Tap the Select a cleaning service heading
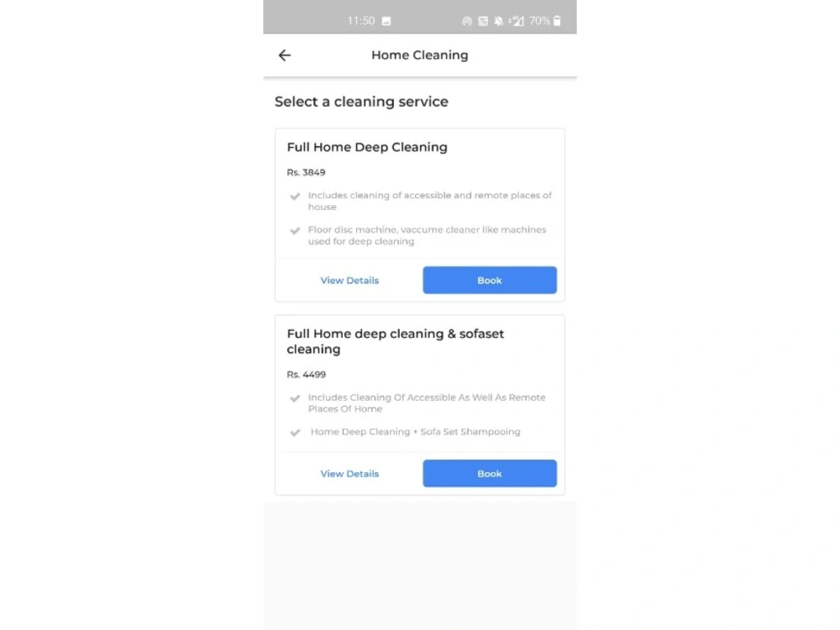Screen dimensions: 840x630 (361, 101)
